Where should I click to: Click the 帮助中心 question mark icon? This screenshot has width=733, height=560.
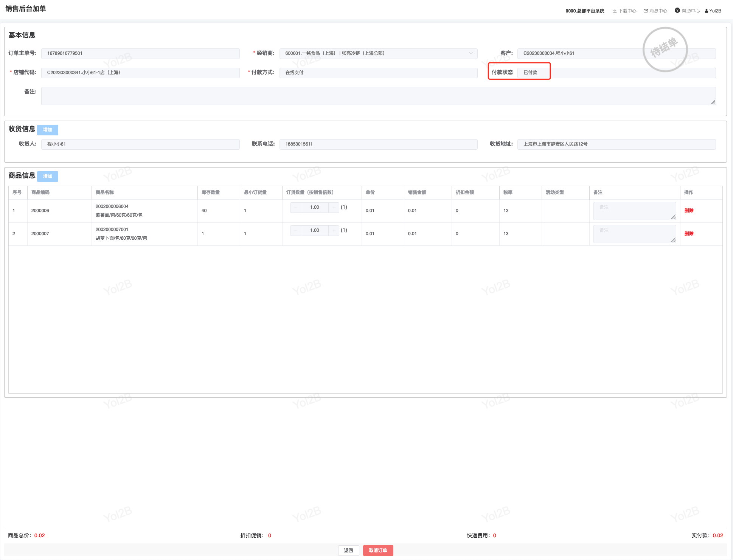(x=677, y=11)
